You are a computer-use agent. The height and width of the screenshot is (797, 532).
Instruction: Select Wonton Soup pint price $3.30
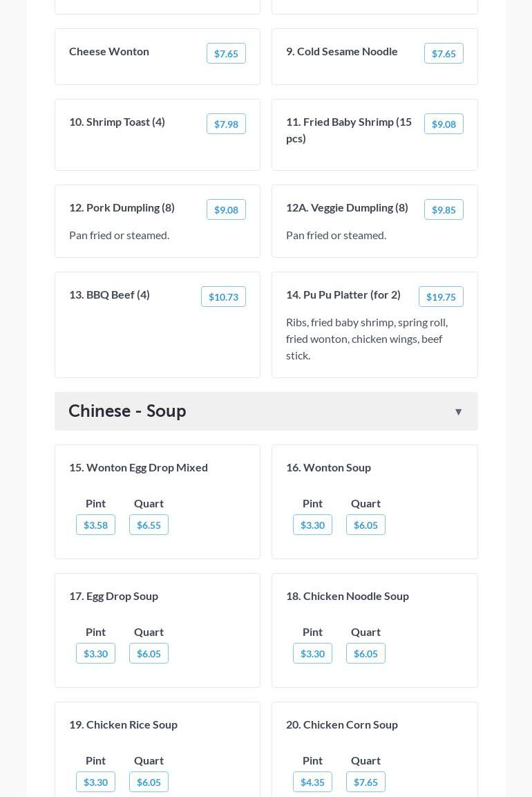[x=312, y=525]
